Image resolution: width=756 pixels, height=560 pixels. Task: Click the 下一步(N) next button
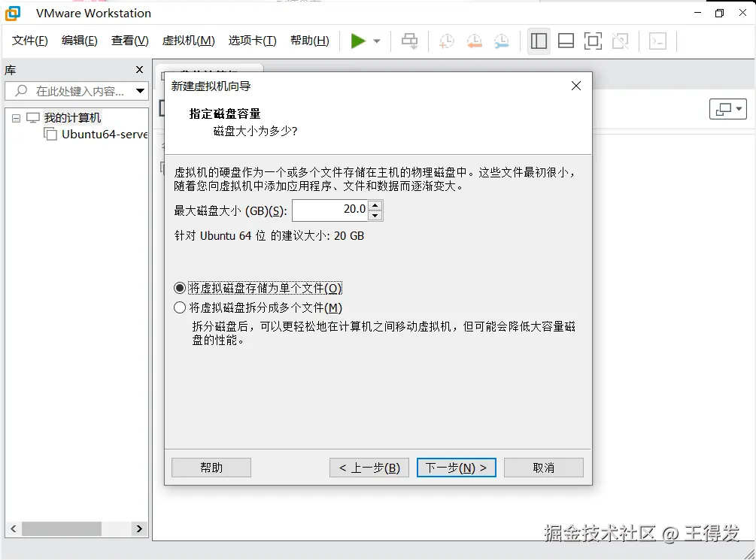[x=456, y=468]
